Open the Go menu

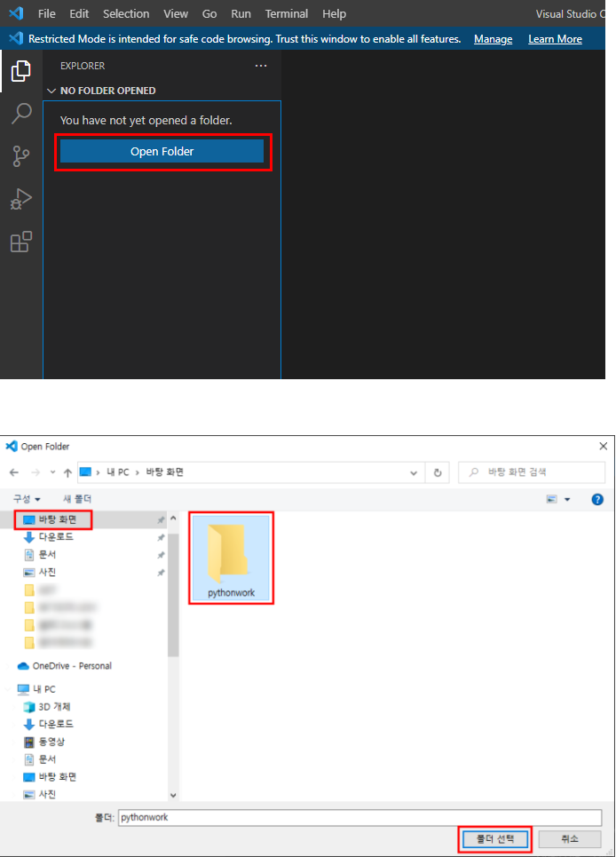[x=209, y=13]
